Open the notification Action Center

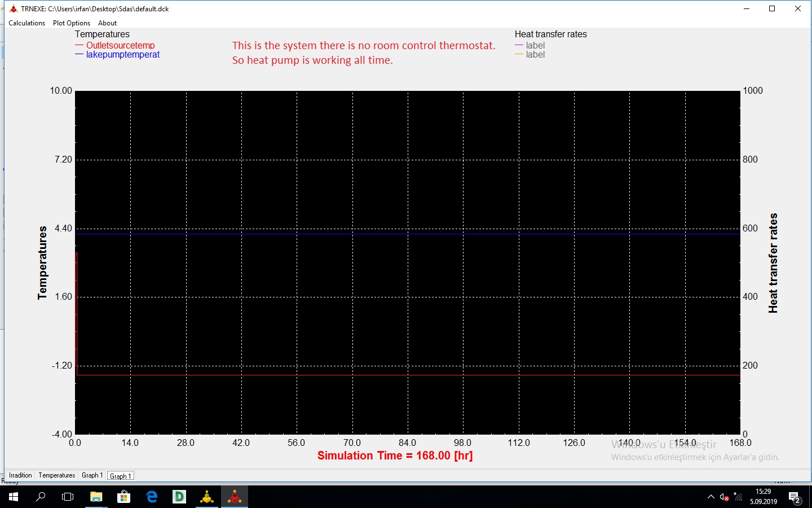795,497
